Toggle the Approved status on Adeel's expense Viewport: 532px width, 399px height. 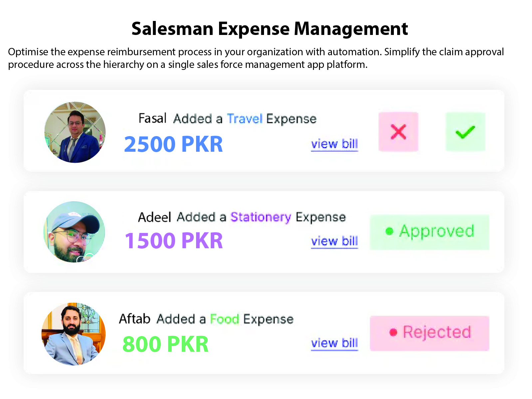(x=429, y=232)
